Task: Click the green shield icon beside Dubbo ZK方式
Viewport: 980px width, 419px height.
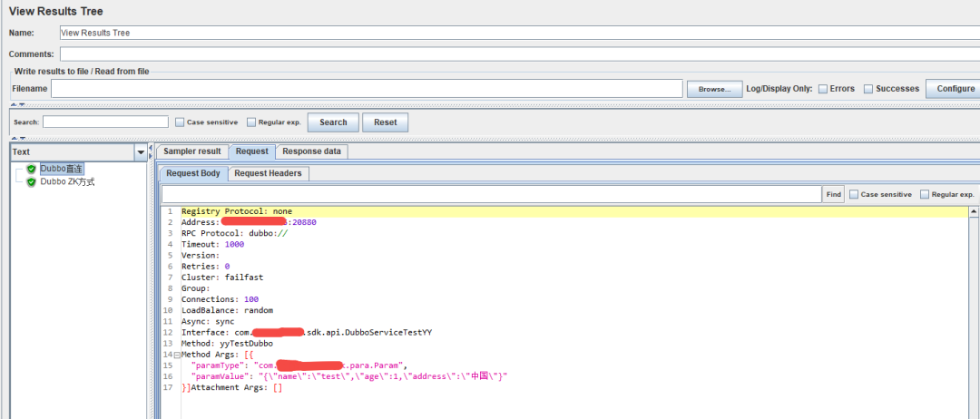Action: [x=31, y=182]
